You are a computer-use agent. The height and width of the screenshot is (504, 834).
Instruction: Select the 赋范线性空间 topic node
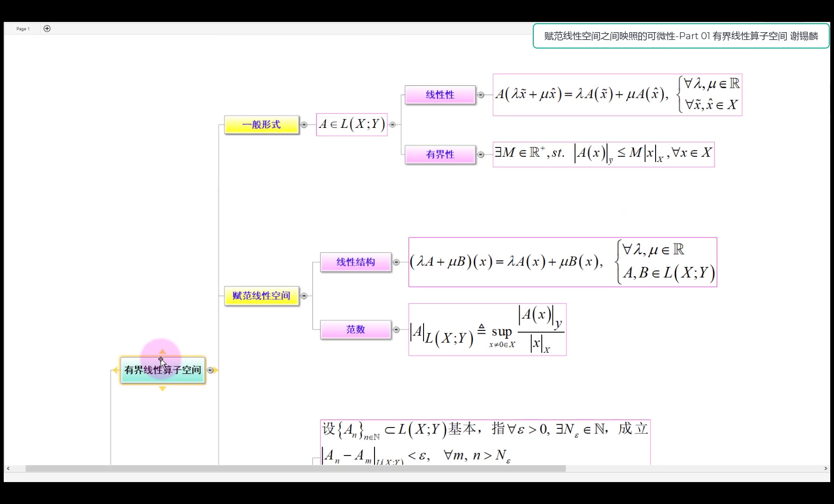point(262,296)
